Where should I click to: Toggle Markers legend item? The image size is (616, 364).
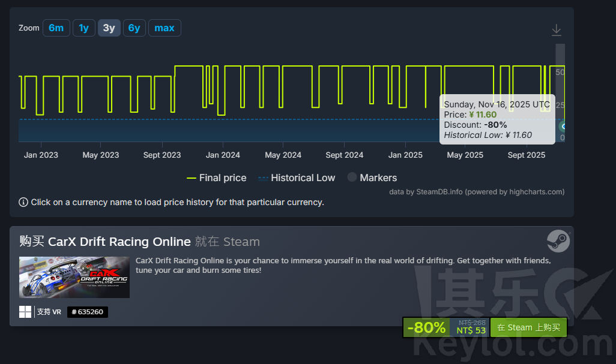coord(372,178)
